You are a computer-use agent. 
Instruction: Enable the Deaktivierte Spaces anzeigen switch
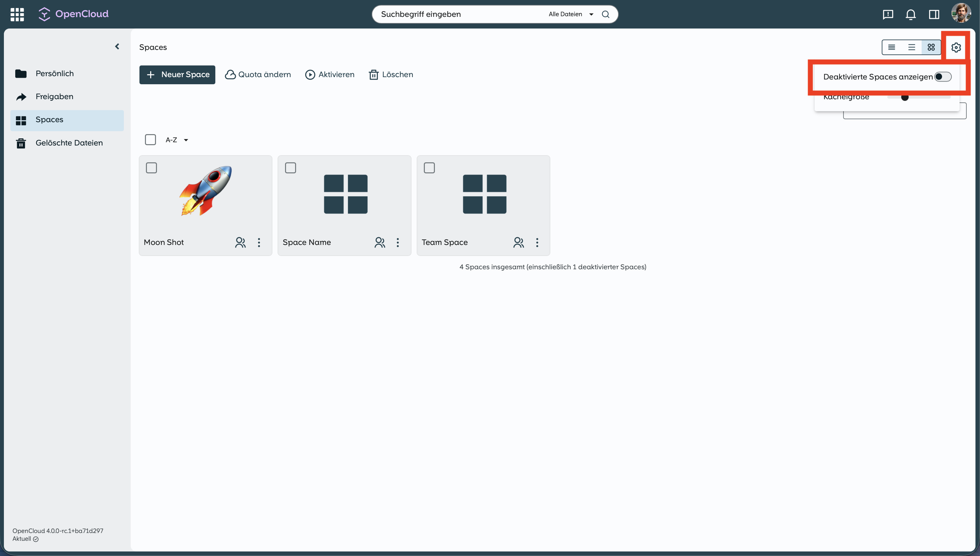pyautogui.click(x=943, y=77)
